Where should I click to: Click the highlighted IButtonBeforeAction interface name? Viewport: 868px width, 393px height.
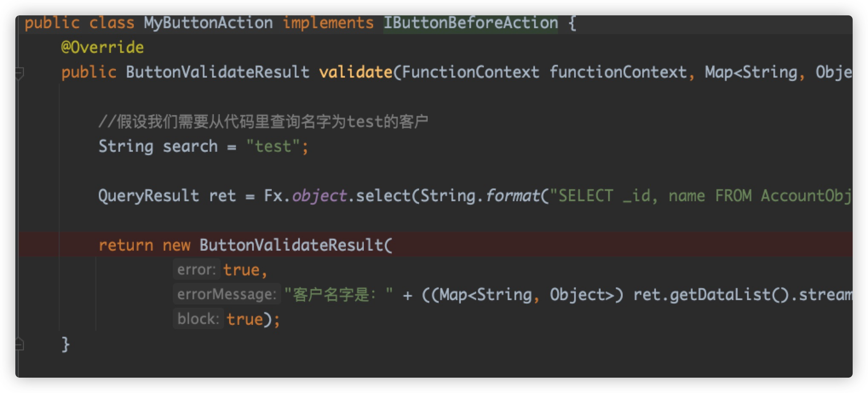[x=470, y=23]
